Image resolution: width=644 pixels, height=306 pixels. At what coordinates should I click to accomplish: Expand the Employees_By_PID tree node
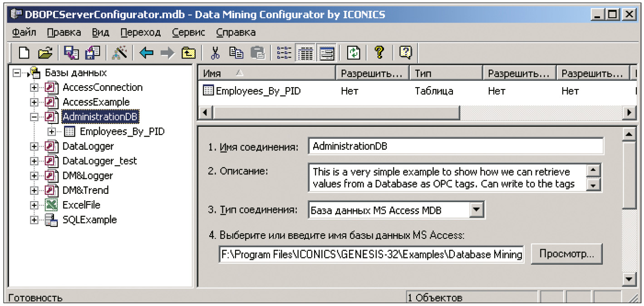click(52, 132)
